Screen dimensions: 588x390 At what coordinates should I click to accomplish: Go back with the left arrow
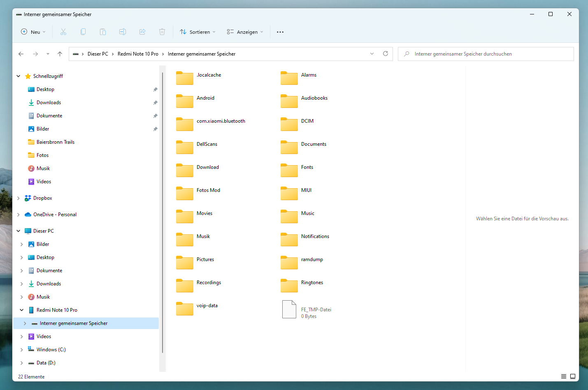point(21,54)
